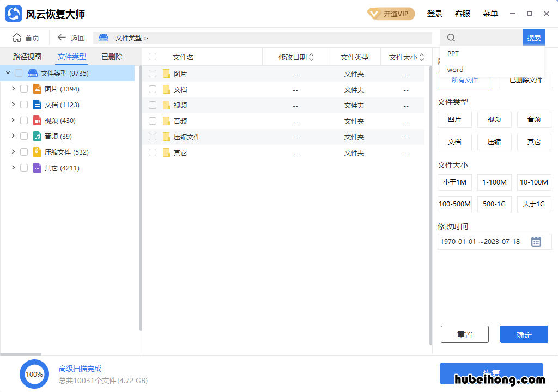This screenshot has width=558, height=392.
Task: Switch to the 文件类型 tab
Action: tap(72, 57)
